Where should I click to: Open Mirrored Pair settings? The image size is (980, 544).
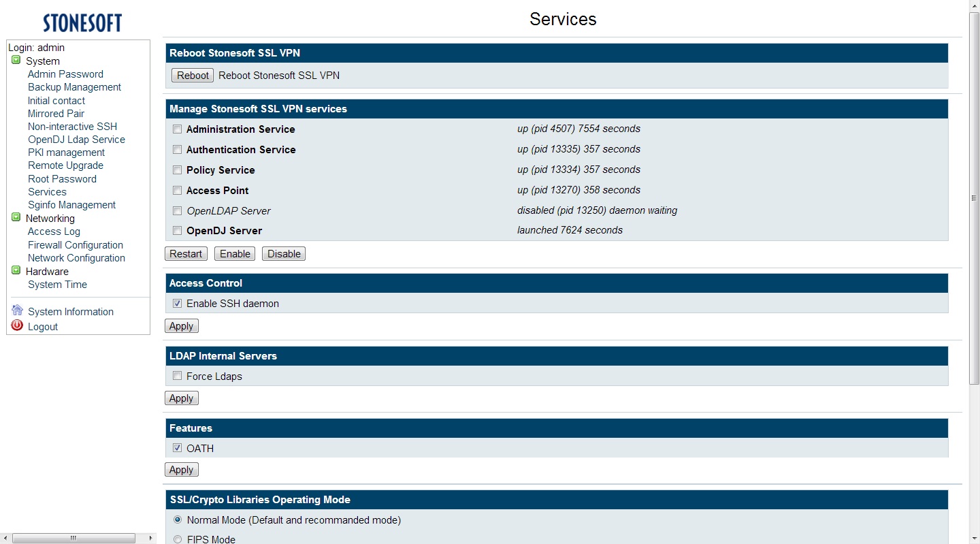tap(56, 114)
